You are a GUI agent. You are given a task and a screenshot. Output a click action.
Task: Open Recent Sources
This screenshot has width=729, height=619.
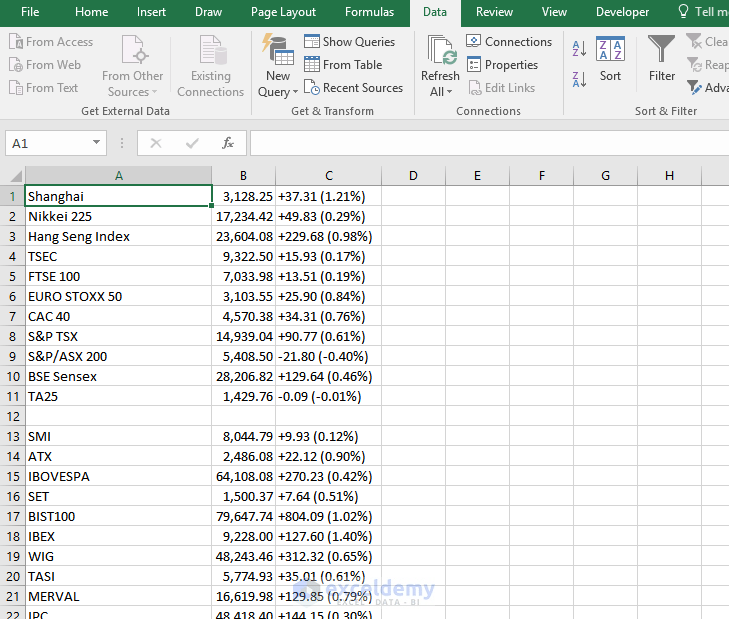[353, 87]
